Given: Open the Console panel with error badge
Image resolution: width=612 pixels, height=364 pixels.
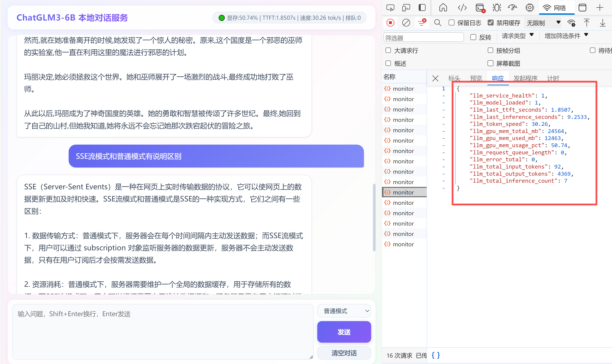Looking at the screenshot, I should [480, 8].
